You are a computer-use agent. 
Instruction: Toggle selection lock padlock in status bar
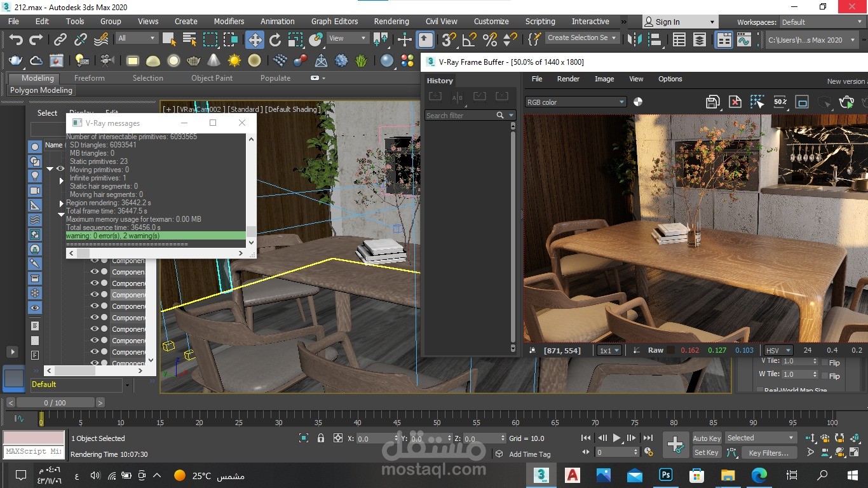(321, 438)
